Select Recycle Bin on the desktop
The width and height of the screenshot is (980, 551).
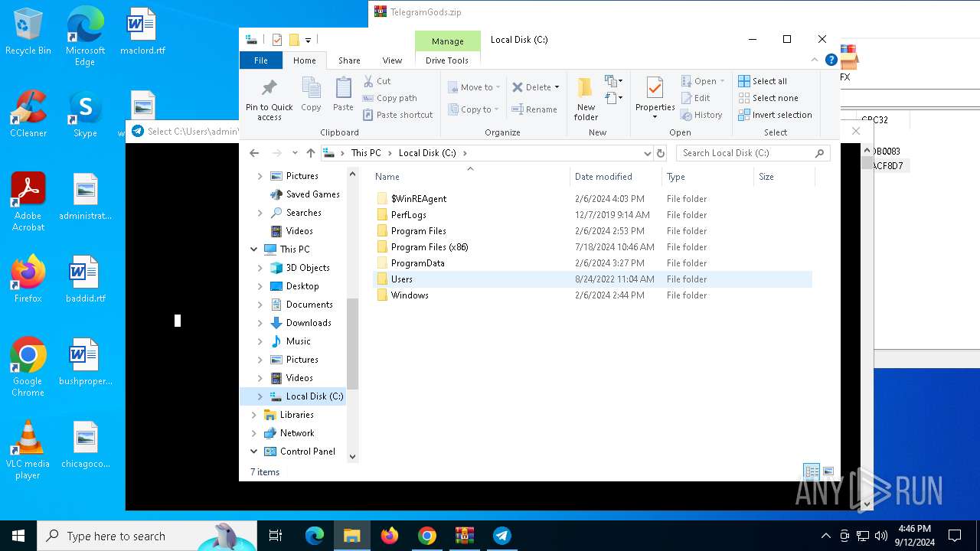(28, 32)
